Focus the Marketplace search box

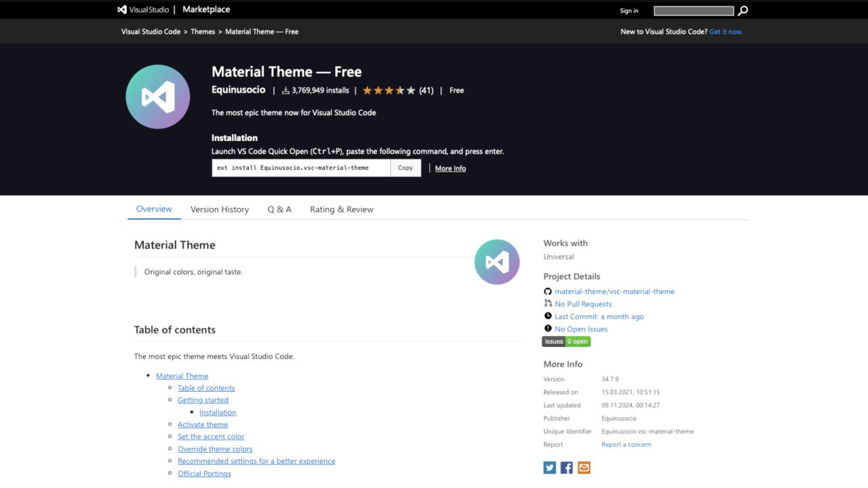coord(694,11)
